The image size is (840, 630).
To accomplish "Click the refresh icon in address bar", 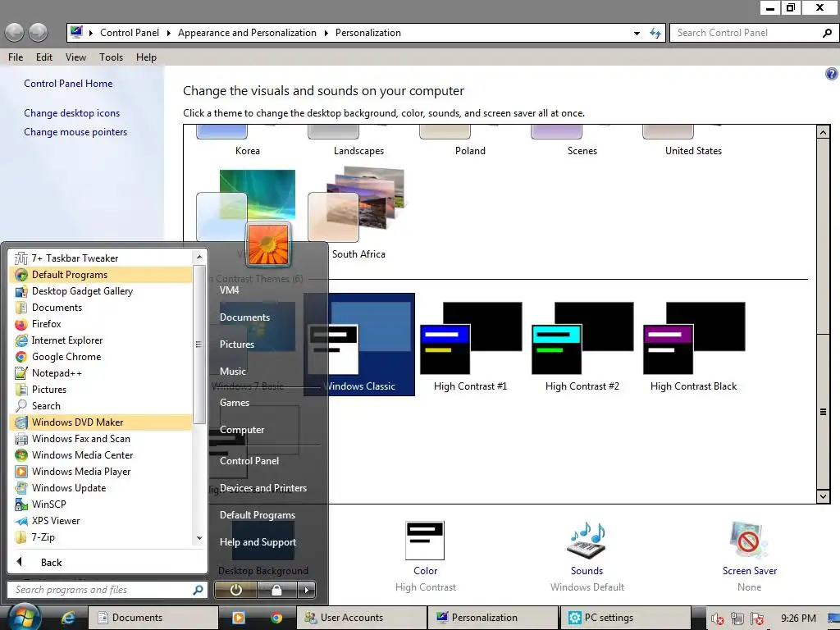I will [x=655, y=33].
